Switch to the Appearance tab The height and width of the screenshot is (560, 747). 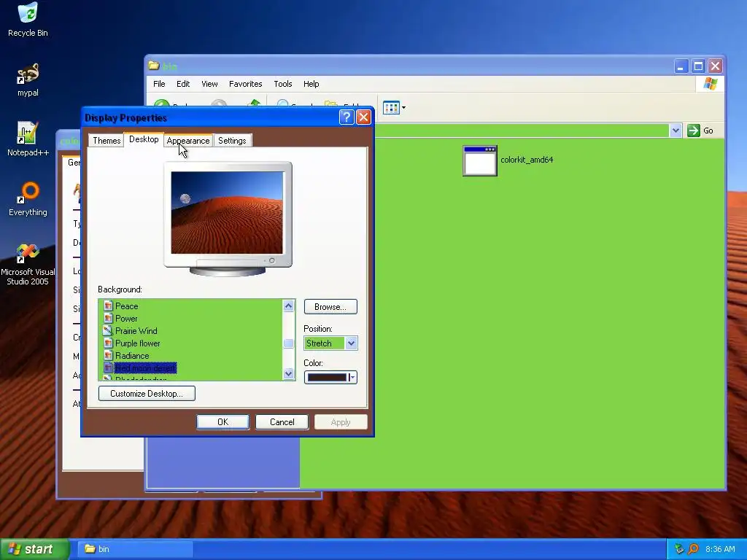tap(187, 141)
